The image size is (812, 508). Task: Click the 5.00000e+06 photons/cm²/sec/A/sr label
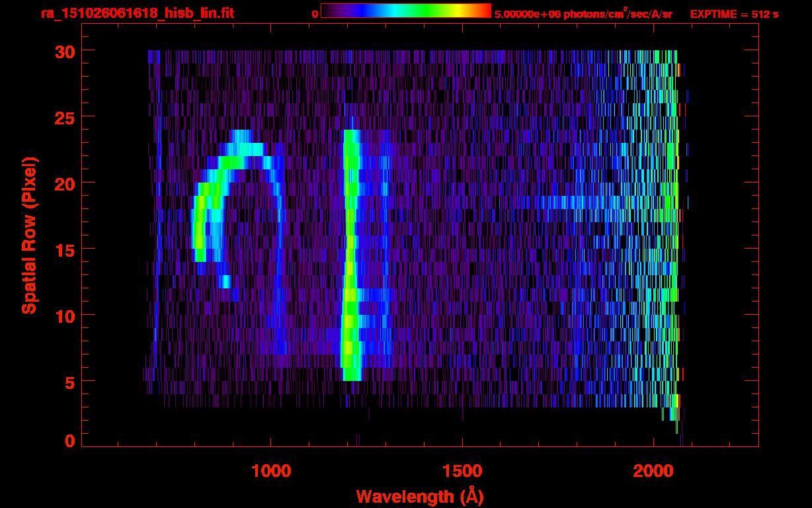point(583,14)
